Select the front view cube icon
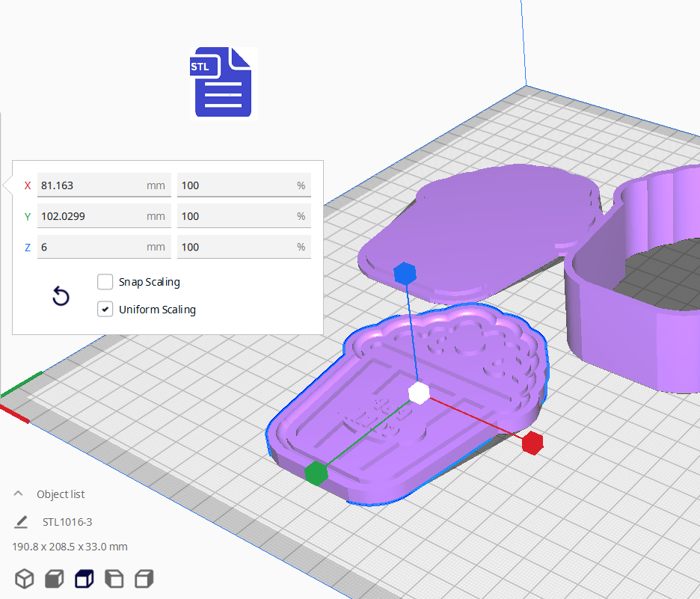The height and width of the screenshot is (599, 700). tap(54, 579)
